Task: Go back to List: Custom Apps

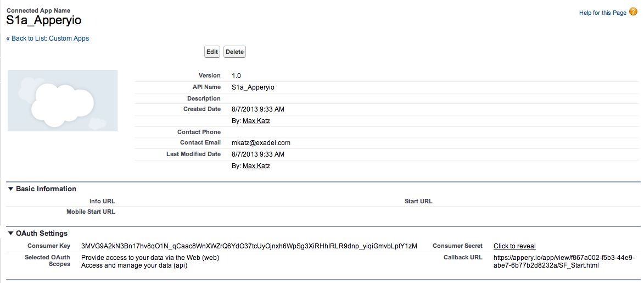Action: pyautogui.click(x=48, y=38)
